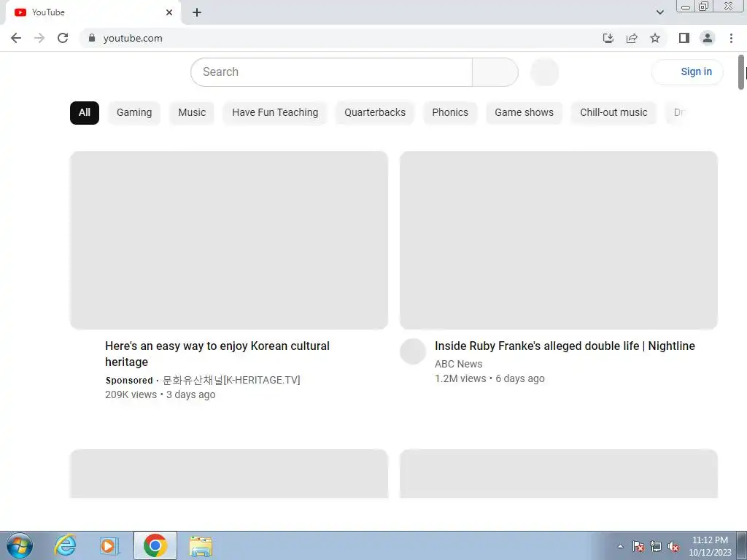The height and width of the screenshot is (560, 747).
Task: Select the Have Fun Teaching chip
Action: pos(275,113)
